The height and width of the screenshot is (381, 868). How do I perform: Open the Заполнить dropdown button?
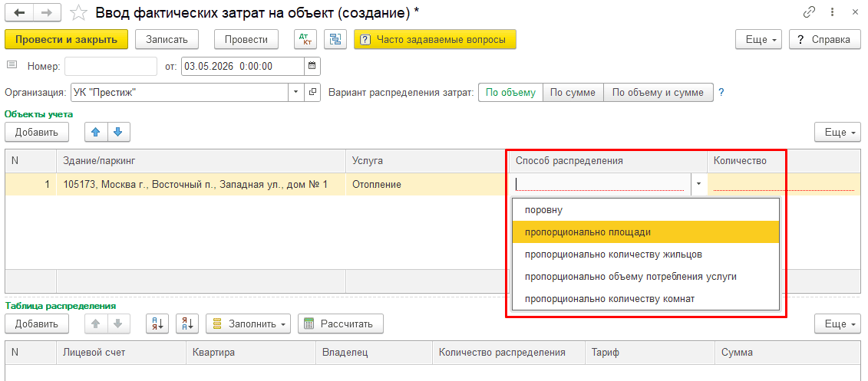click(248, 324)
